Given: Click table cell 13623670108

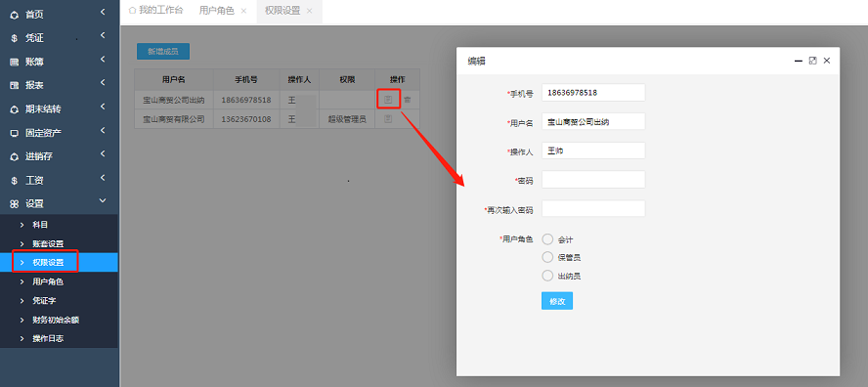Looking at the screenshot, I should (246, 119).
